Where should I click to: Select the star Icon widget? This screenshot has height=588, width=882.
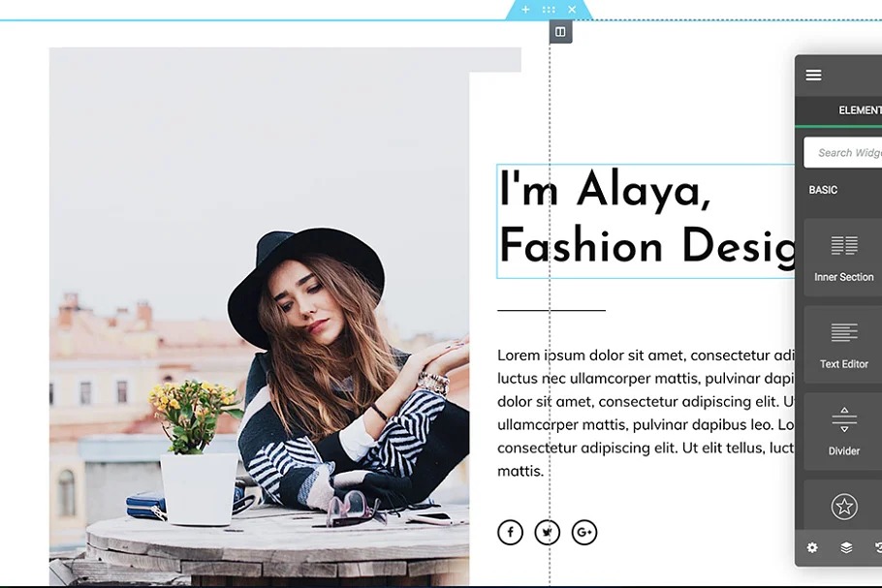coord(843,506)
